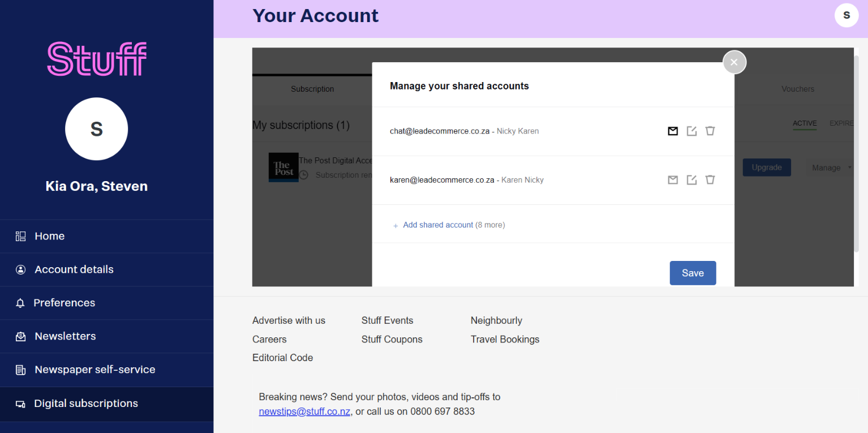The image size is (868, 433).
Task: Click 'My subscriptions (1)' heading
Action: pos(301,125)
